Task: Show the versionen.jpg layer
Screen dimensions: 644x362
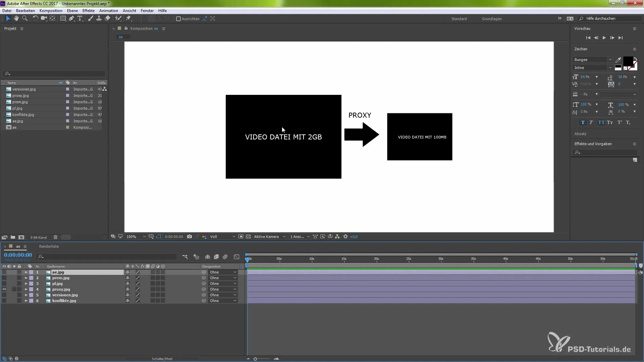Action: point(4,295)
